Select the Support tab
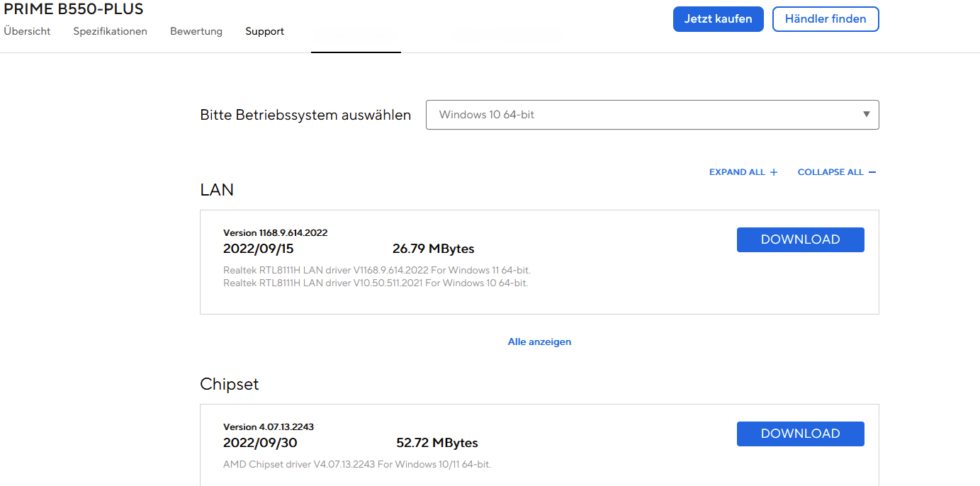The height and width of the screenshot is (486, 980). [x=265, y=31]
